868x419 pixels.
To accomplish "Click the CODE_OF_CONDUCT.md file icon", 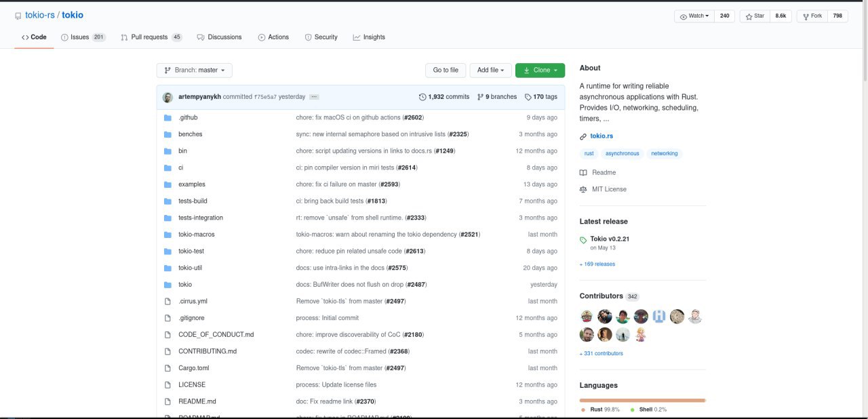I will pyautogui.click(x=167, y=335).
